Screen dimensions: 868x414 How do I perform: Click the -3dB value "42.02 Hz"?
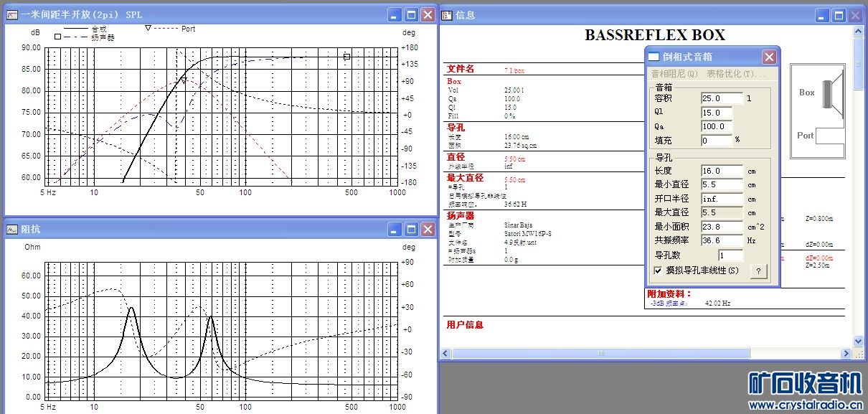coord(717,304)
